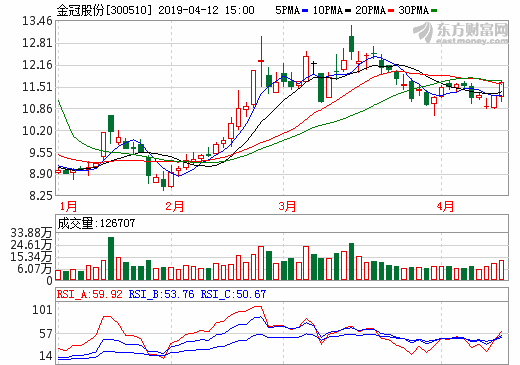520x365 pixels.
Task: Click the RSI_C:50.67 indicator label
Action: click(x=233, y=294)
